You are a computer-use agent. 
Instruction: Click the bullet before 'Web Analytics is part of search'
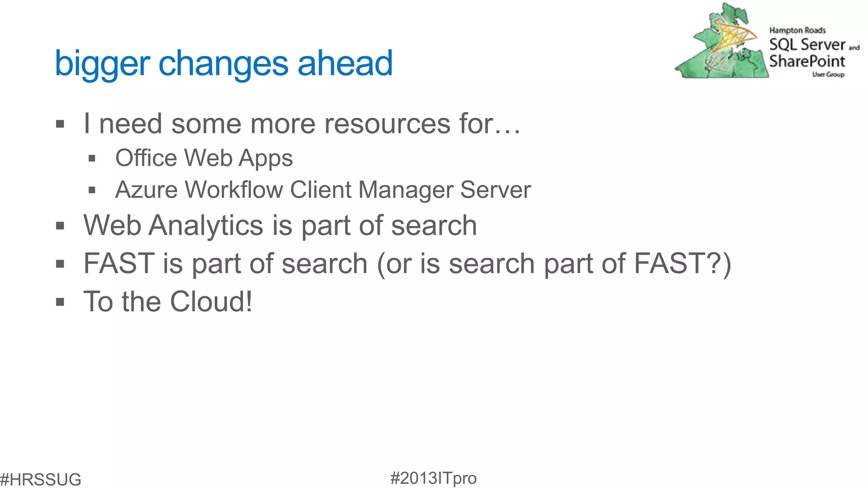pyautogui.click(x=60, y=226)
